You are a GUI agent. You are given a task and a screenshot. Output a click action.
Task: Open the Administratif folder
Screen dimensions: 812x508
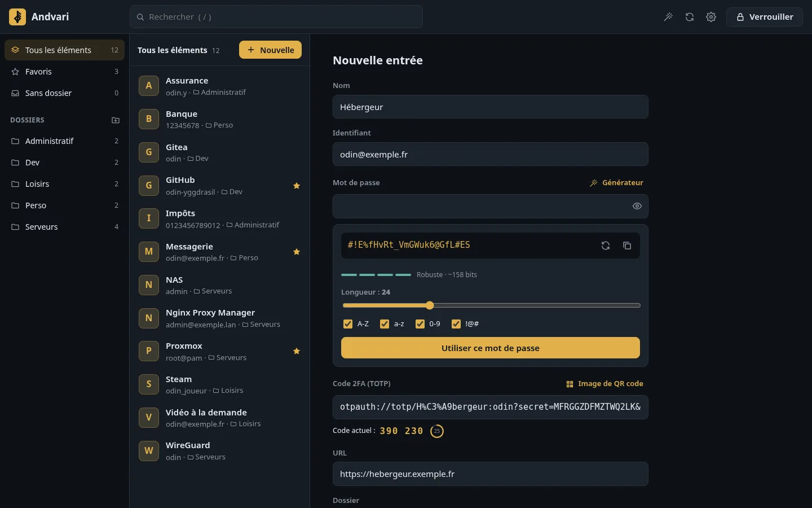[64, 141]
